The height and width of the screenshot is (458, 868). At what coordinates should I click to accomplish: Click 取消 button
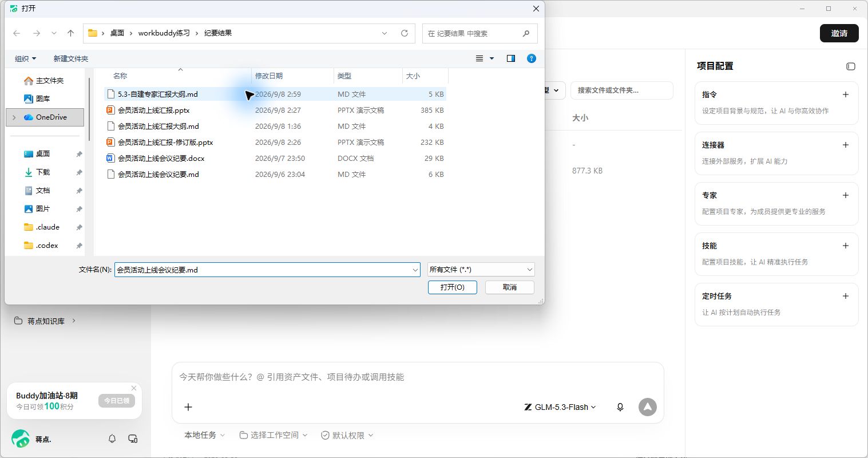coord(510,287)
